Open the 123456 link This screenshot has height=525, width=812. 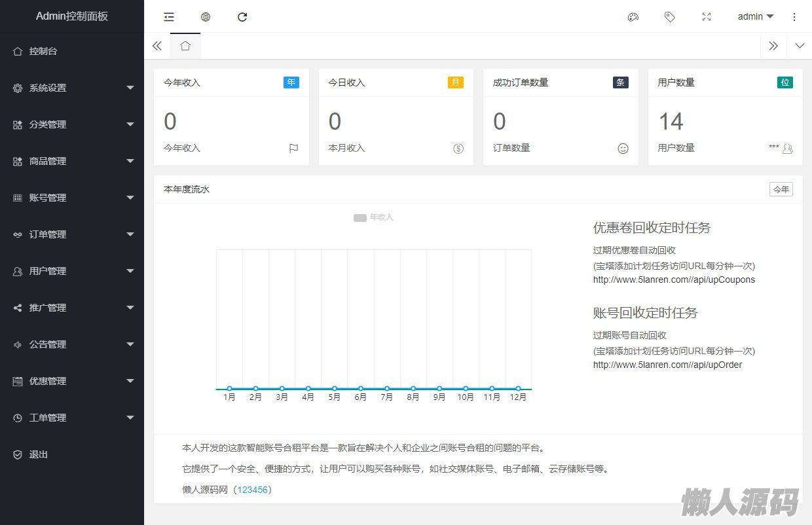[x=252, y=490]
